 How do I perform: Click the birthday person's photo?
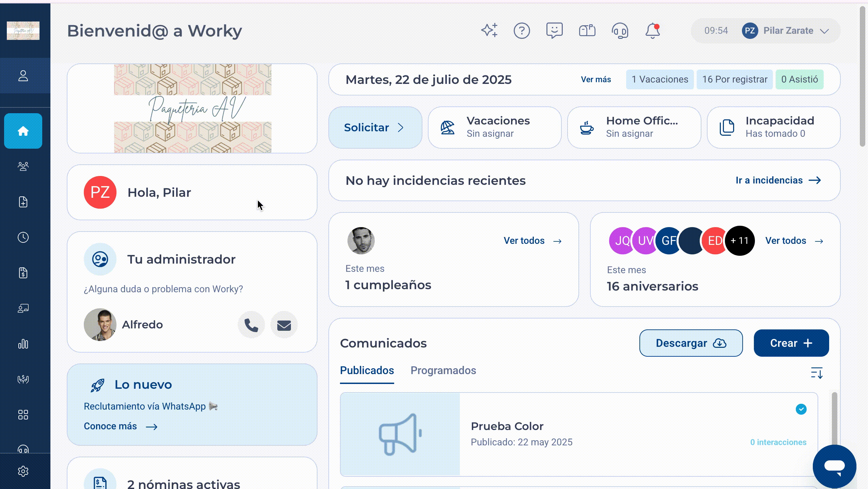pyautogui.click(x=361, y=241)
